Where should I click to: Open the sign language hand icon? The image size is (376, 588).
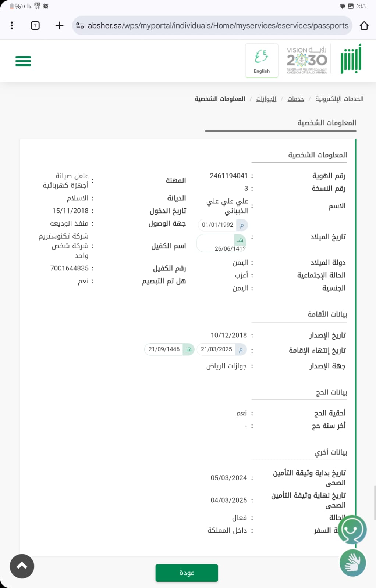click(x=352, y=563)
